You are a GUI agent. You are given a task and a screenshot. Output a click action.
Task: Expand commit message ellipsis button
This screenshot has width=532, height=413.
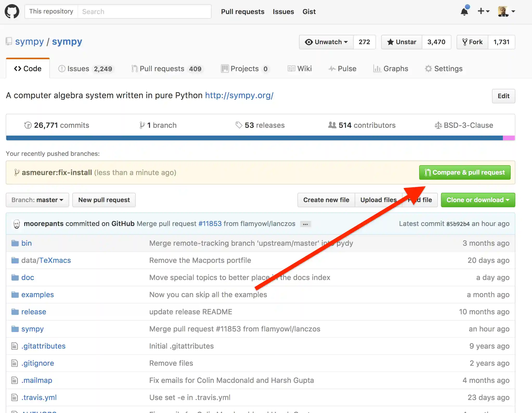point(305,224)
